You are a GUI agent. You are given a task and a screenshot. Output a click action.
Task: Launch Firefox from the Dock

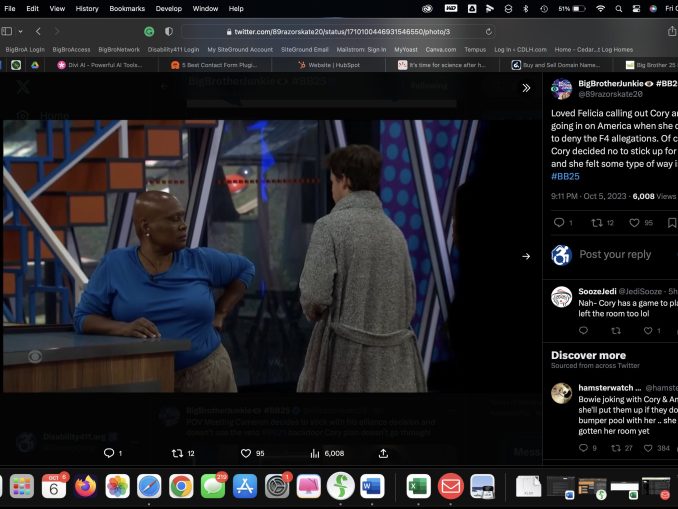coord(85,487)
